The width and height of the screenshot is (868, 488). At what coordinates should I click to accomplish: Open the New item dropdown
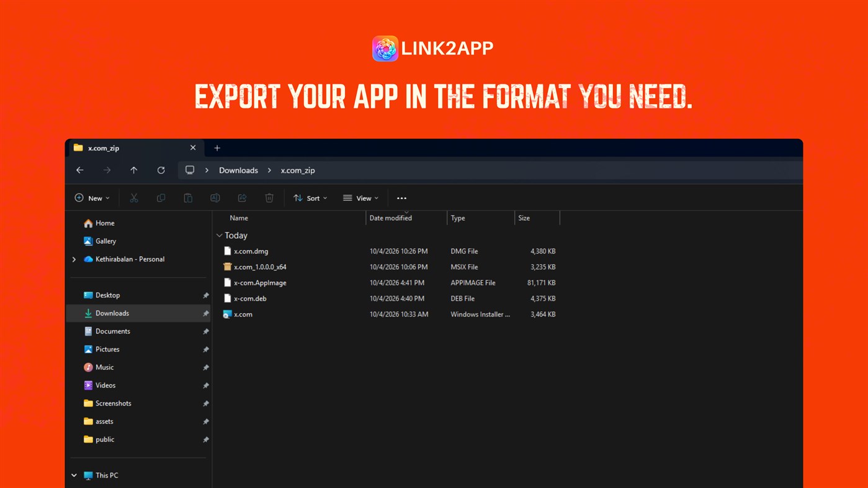92,198
